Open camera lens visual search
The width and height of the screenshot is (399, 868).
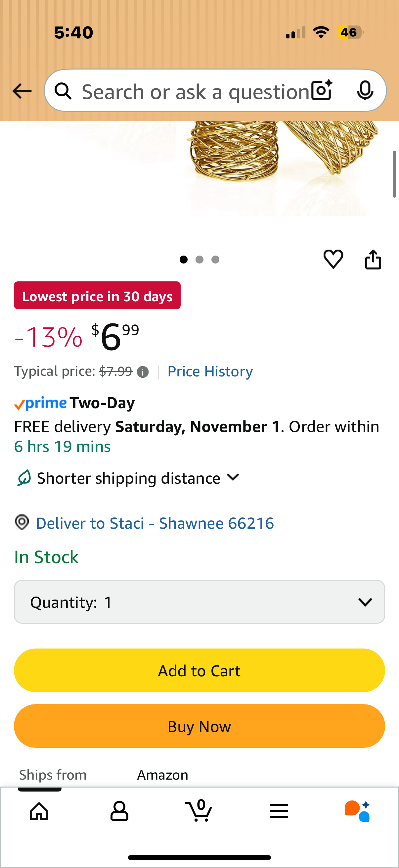pyautogui.click(x=322, y=90)
